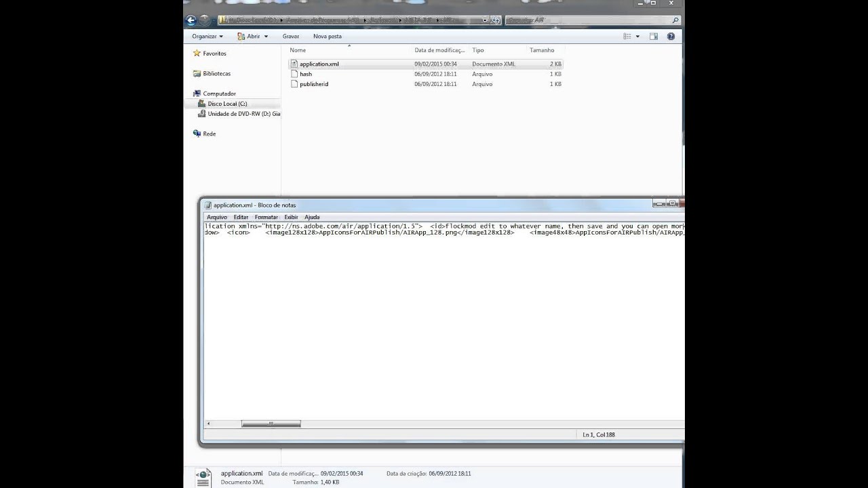Click the Notepad scrollbar left arrow
The width and height of the screenshot is (868, 488).
208,424
